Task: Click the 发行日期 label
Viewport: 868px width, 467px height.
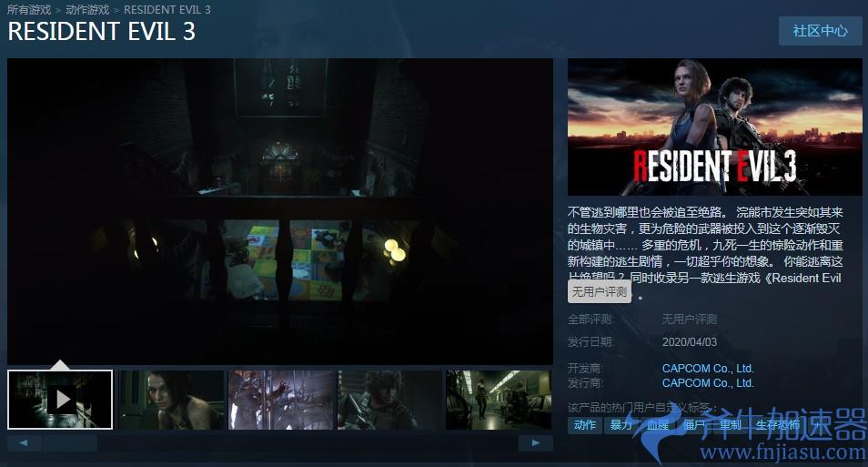Action: tap(590, 341)
